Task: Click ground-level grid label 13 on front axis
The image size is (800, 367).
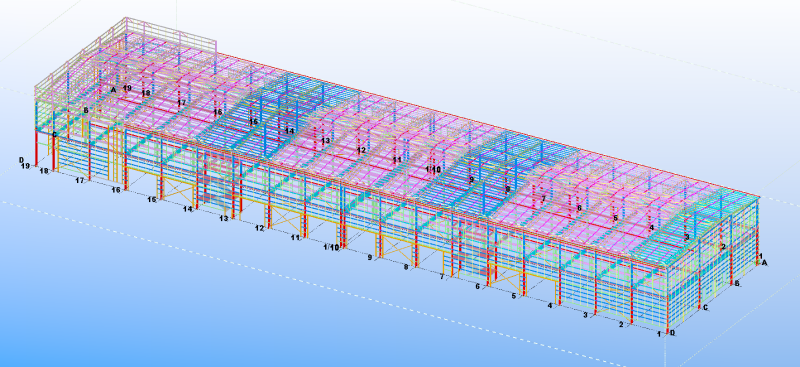Action: tap(223, 218)
